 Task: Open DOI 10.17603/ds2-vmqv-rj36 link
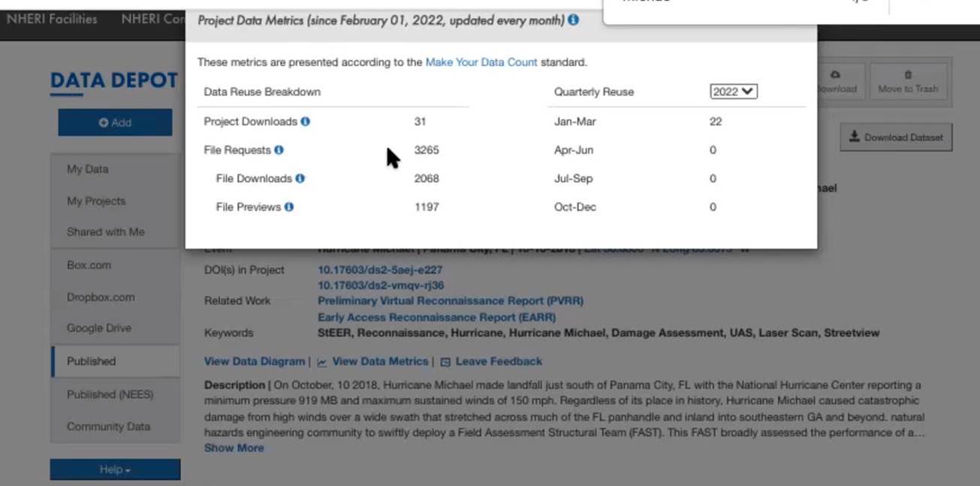tap(381, 285)
